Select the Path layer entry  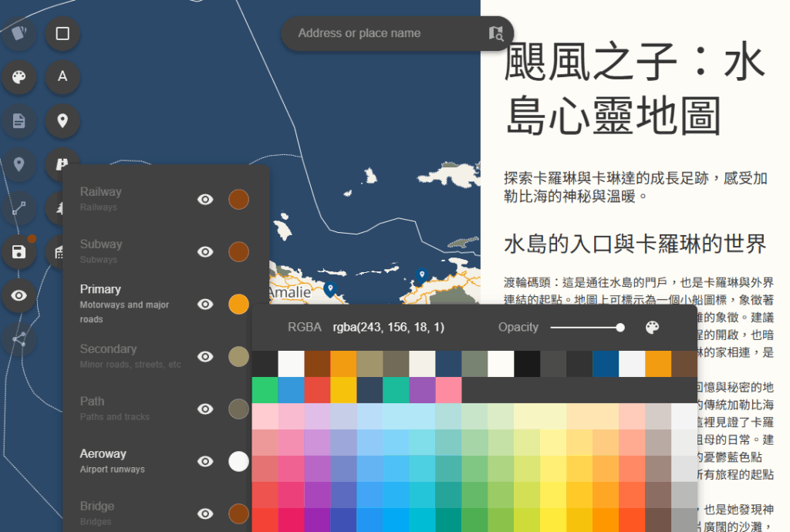(x=131, y=408)
